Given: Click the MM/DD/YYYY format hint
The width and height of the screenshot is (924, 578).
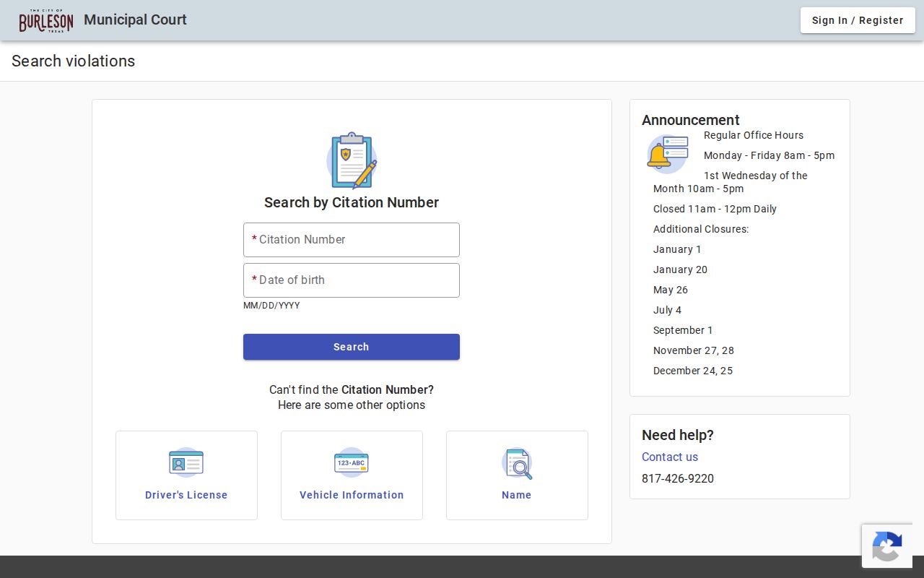Looking at the screenshot, I should tap(271, 306).
